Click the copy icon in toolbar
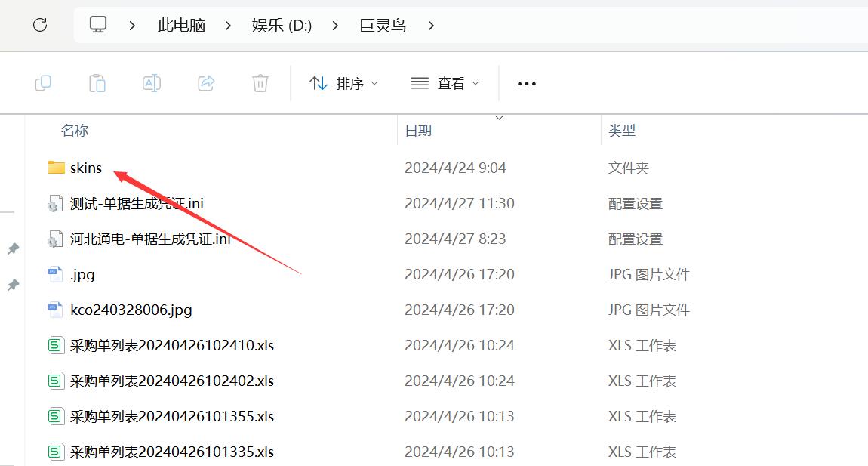868x466 pixels. pyautogui.click(x=43, y=83)
